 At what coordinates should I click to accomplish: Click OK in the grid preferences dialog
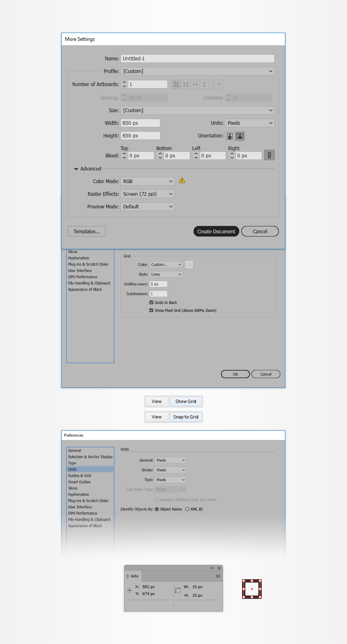click(x=236, y=374)
